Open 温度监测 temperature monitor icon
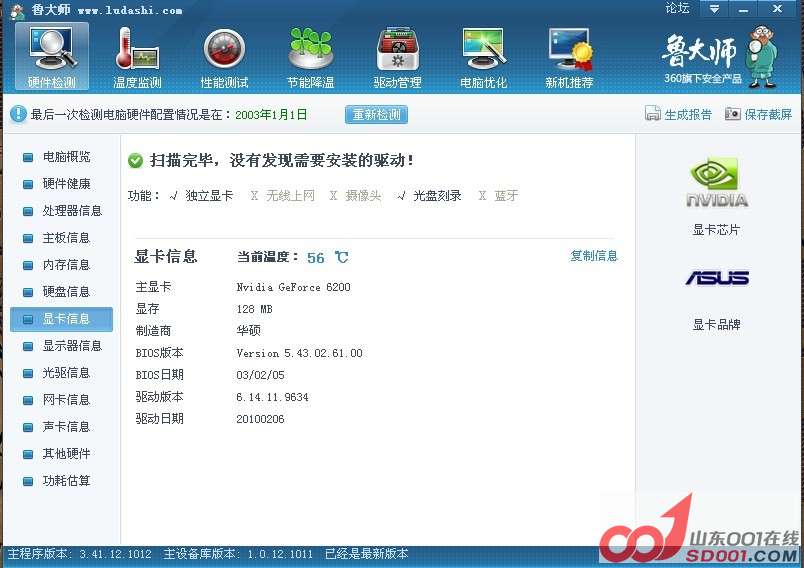Image resolution: width=804 pixels, height=568 pixels. click(137, 55)
